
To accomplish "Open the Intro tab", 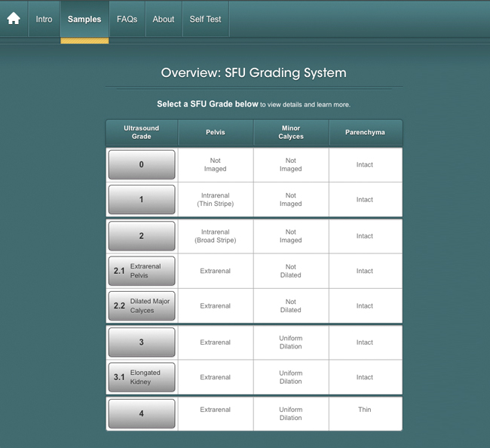I will pyautogui.click(x=44, y=19).
